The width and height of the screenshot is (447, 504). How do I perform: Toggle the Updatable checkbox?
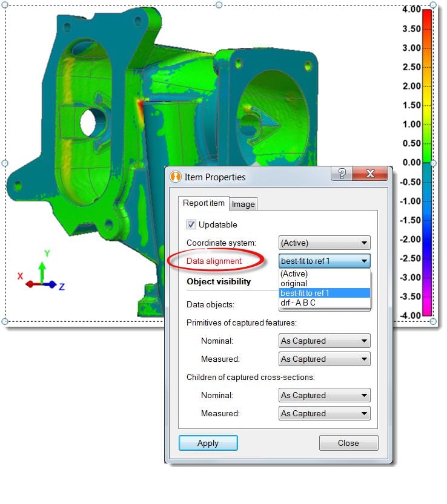(x=191, y=224)
